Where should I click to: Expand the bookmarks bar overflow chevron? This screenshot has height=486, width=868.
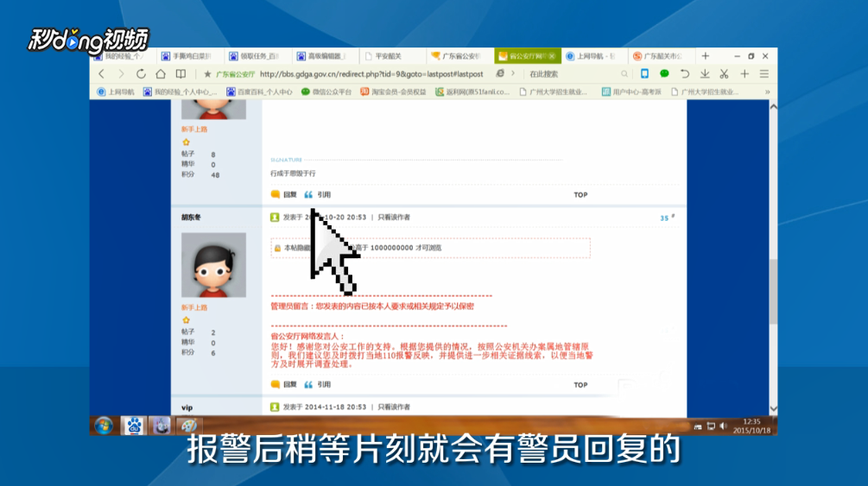point(767,92)
